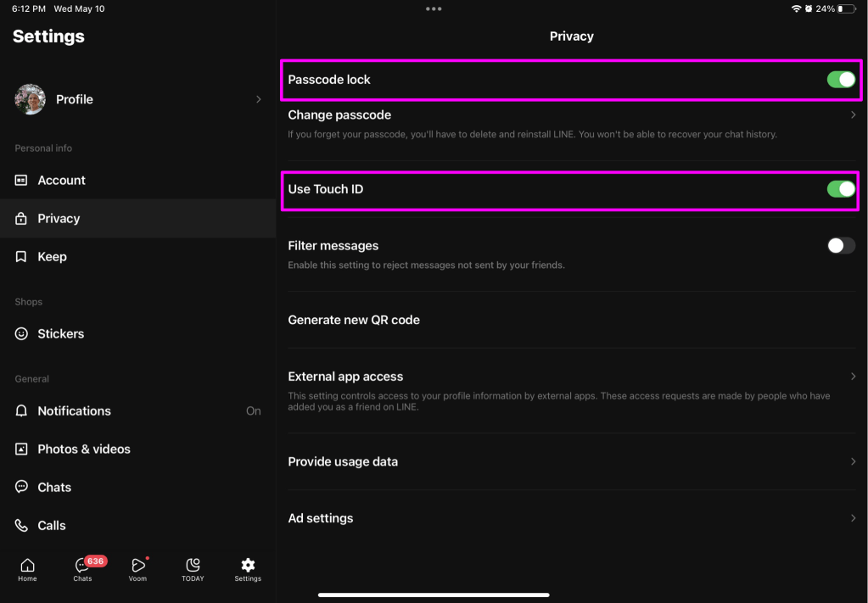The image size is (868, 603).
Task: Open the Voom tab icon
Action: [x=137, y=566]
